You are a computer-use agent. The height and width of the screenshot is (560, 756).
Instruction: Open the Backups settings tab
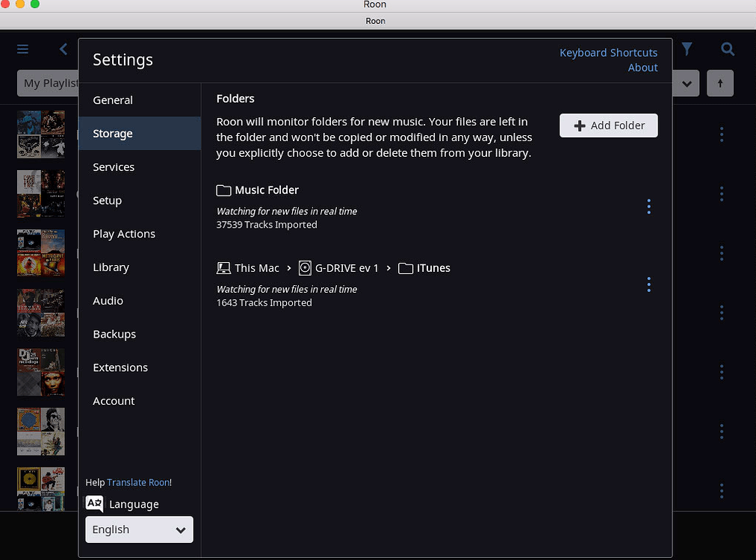[x=140, y=335]
